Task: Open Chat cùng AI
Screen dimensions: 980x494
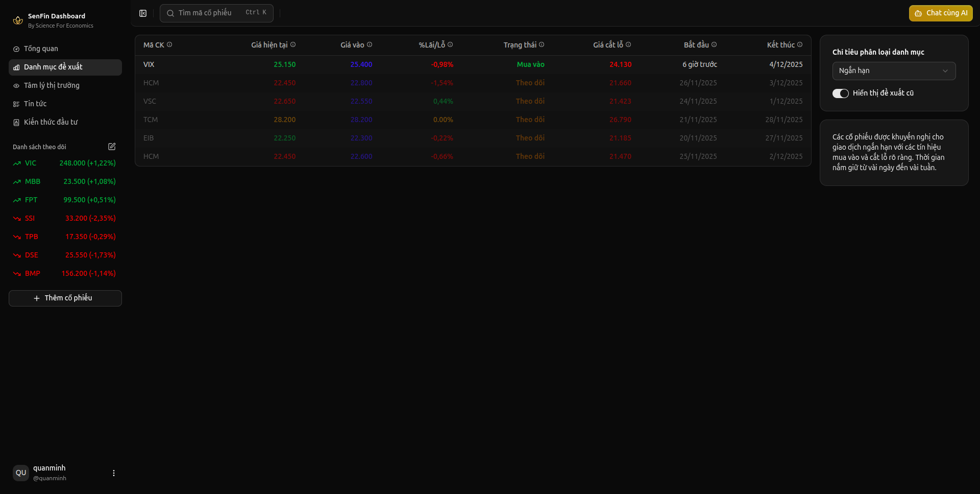Action: tap(940, 13)
